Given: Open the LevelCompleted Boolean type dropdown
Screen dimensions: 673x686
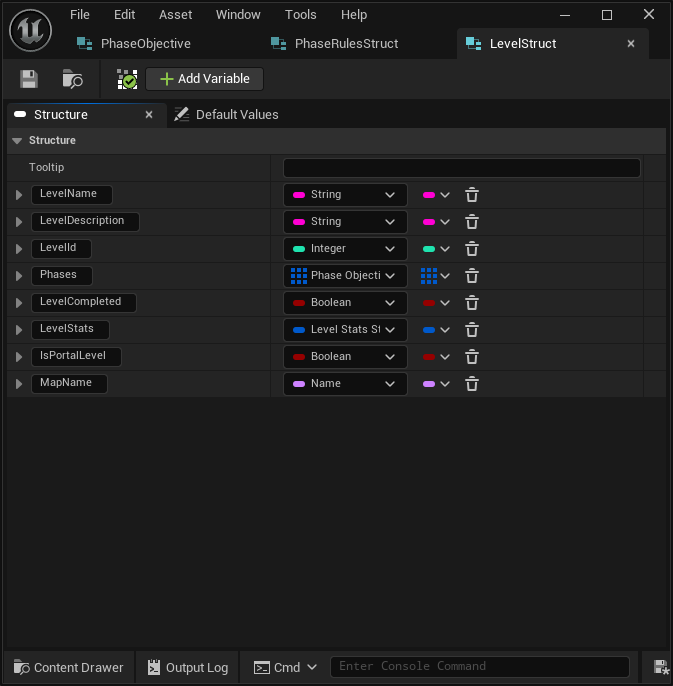Looking at the screenshot, I should (345, 303).
